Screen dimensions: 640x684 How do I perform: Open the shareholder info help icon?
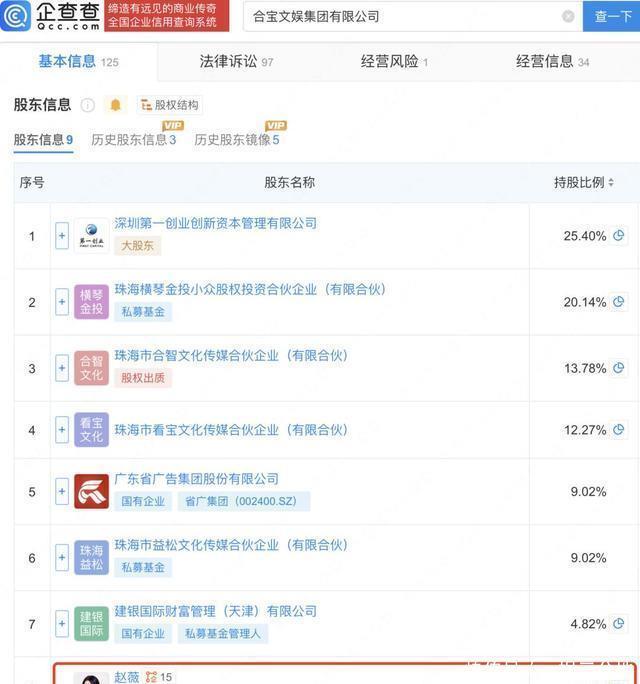click(x=88, y=105)
